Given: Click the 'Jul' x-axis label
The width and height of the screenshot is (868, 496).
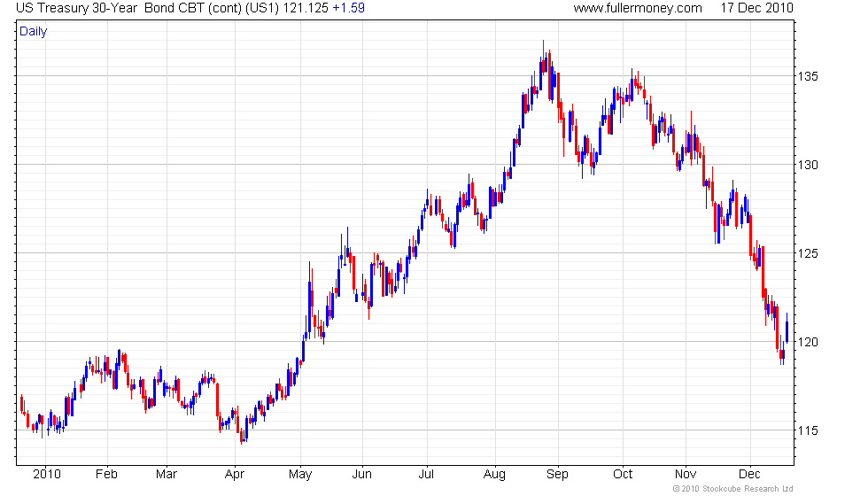Looking at the screenshot, I should pyautogui.click(x=426, y=475).
